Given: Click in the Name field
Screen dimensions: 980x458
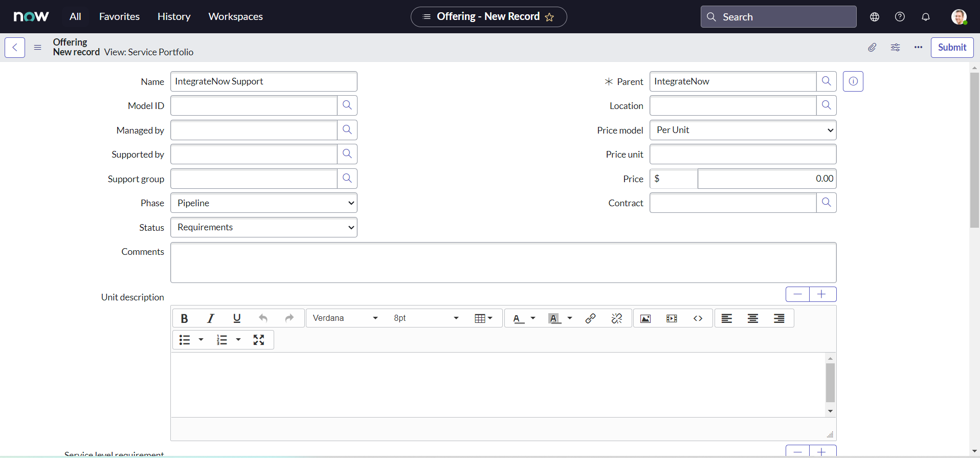Looking at the screenshot, I should point(264,81).
